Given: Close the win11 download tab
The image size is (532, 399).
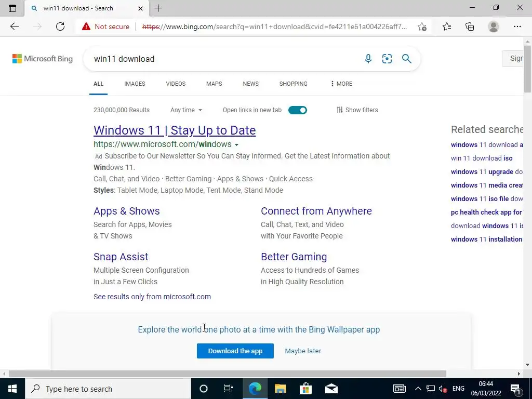Looking at the screenshot, I should (140, 8).
